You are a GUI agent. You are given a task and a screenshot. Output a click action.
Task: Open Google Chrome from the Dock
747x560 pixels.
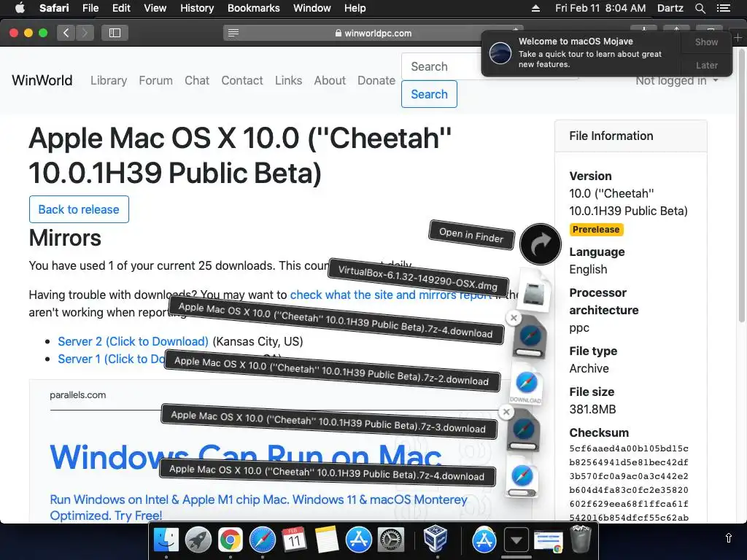230,540
